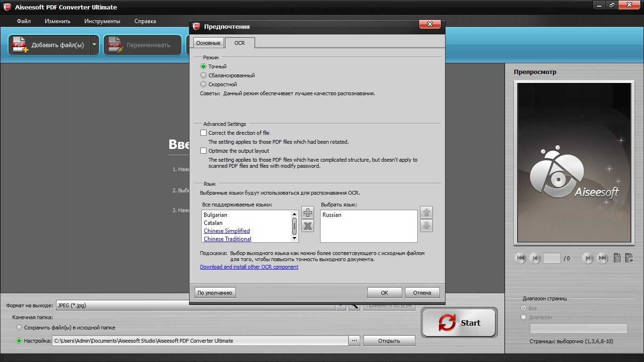This screenshot has height=362, width=644.
Task: Select Chinese Simplified in languages list
Action: (x=227, y=231)
